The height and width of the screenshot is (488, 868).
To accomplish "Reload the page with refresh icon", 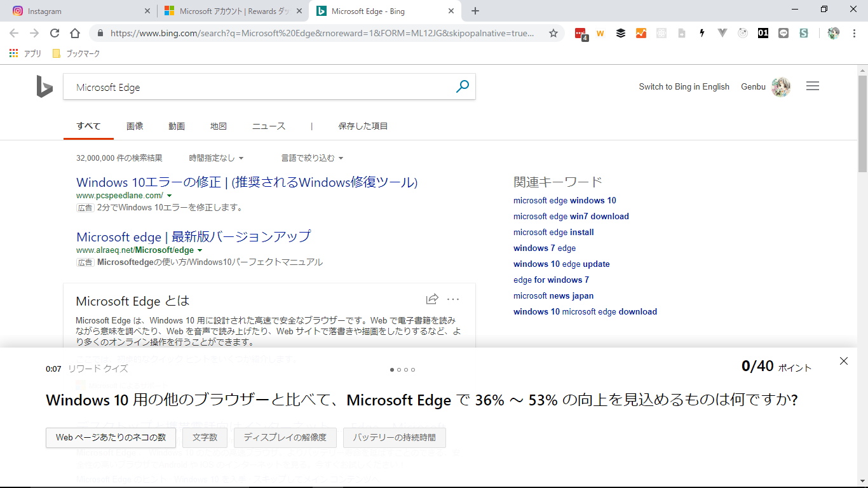I will pyautogui.click(x=55, y=33).
